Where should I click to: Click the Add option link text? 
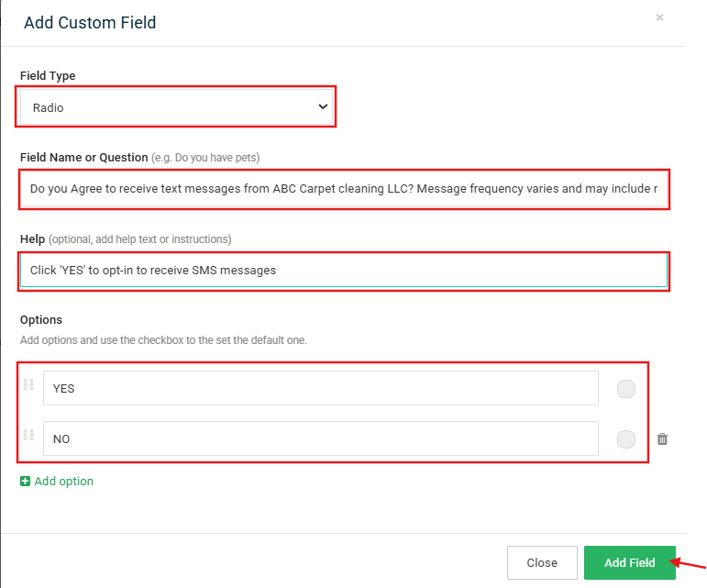tap(64, 481)
